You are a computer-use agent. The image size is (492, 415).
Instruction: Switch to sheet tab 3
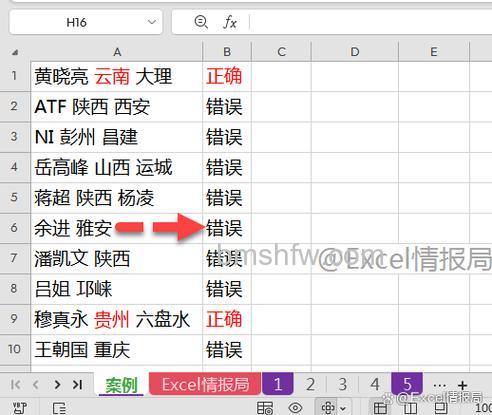tap(343, 384)
